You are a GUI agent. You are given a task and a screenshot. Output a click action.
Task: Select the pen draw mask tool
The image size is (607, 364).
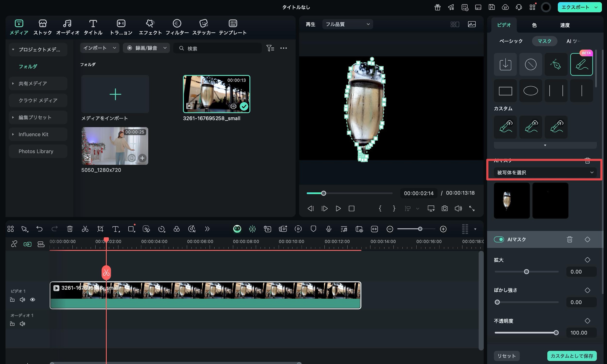click(556, 64)
